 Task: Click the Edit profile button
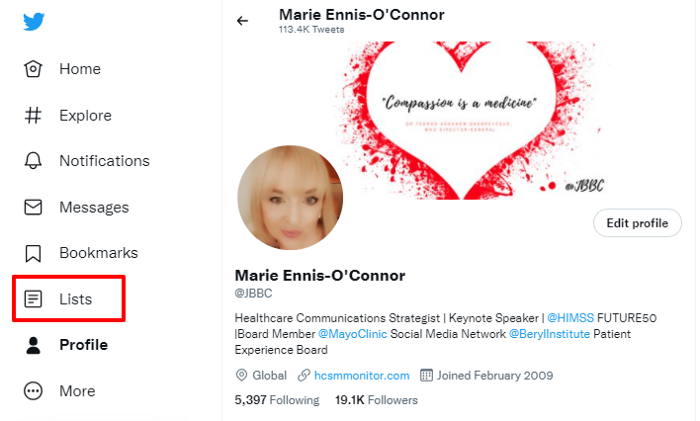[637, 223]
